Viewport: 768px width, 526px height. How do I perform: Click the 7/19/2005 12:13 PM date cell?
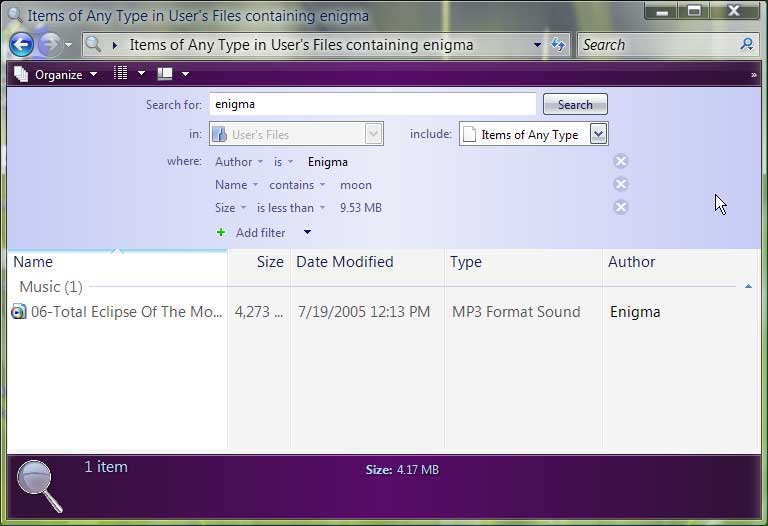pos(364,311)
